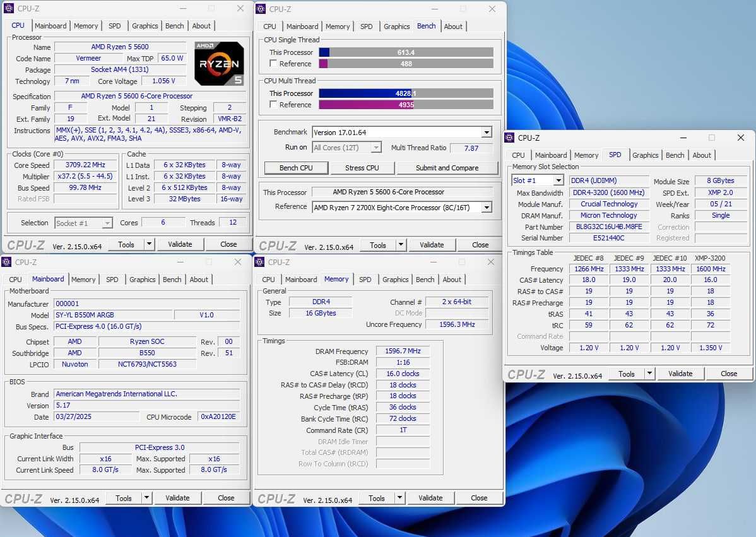
Task: Click the Threads count 12 field
Action: (233, 222)
